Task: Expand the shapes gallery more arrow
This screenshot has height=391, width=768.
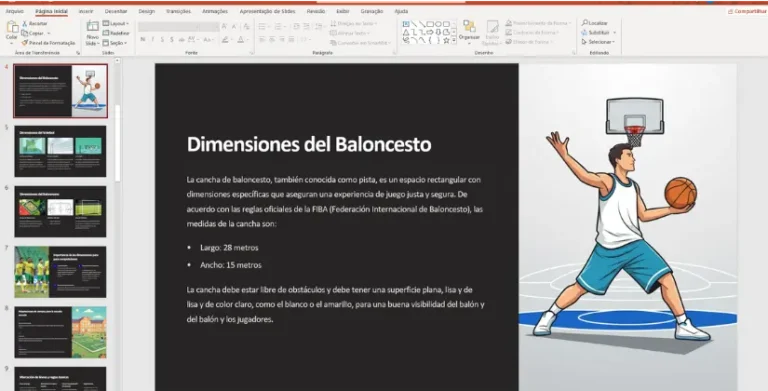Action: pos(454,41)
